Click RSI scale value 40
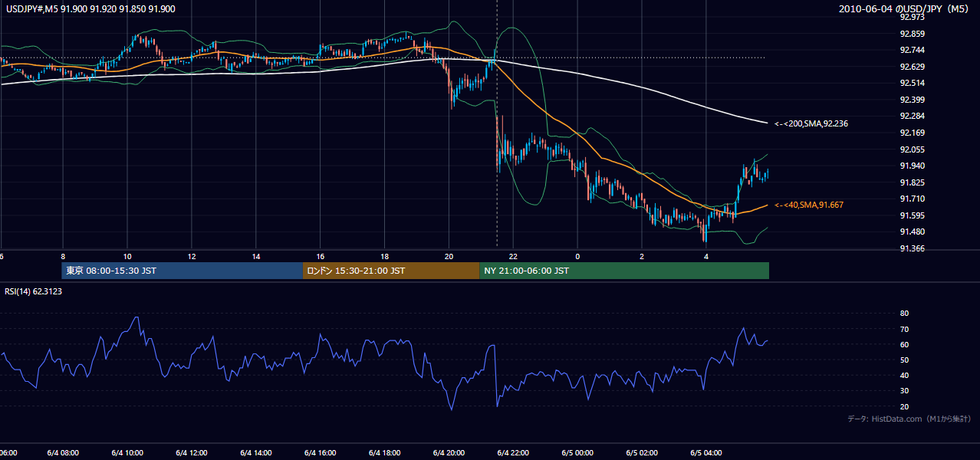This screenshot has height=460, width=980. 905,375
